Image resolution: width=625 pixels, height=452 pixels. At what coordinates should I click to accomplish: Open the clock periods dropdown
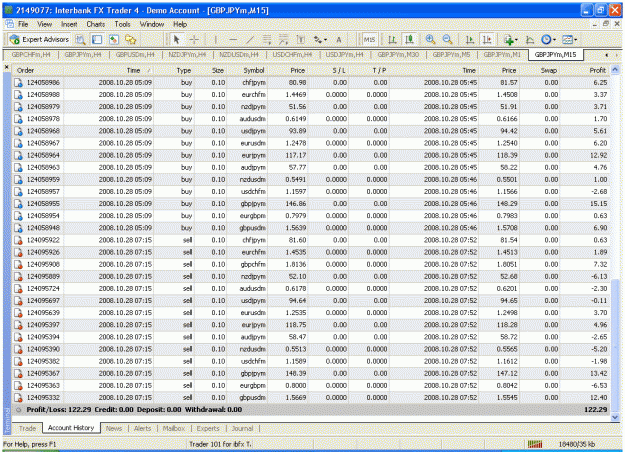pyautogui.click(x=548, y=39)
